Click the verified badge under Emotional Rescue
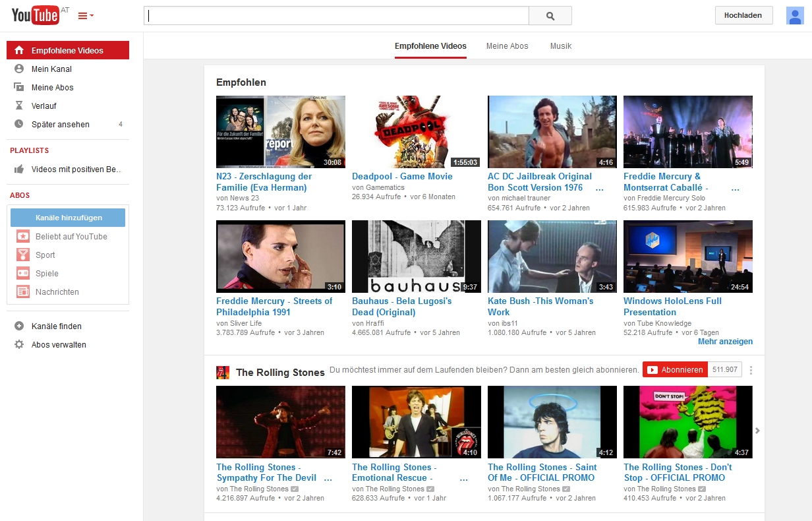This screenshot has width=812, height=521. (430, 489)
